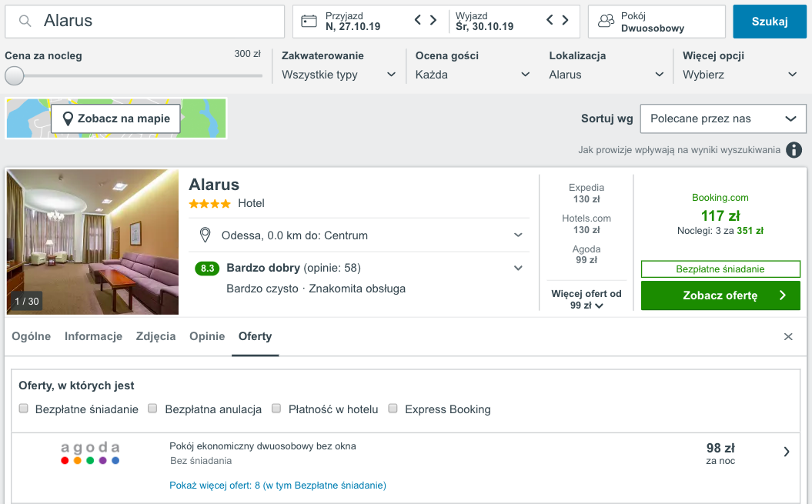Open the commission info icon
Image resolution: width=812 pixels, height=504 pixels.
794,150
